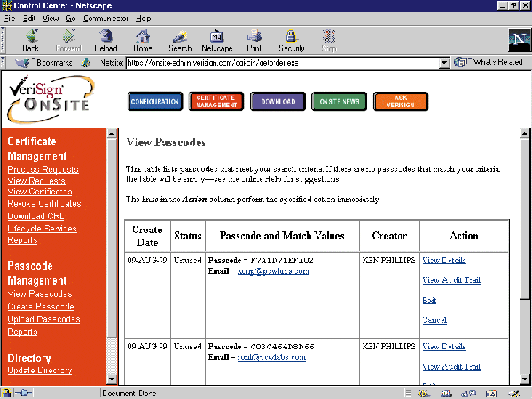Open the View Requests sidebar link
This screenshot has width=532, height=399.
(36, 181)
